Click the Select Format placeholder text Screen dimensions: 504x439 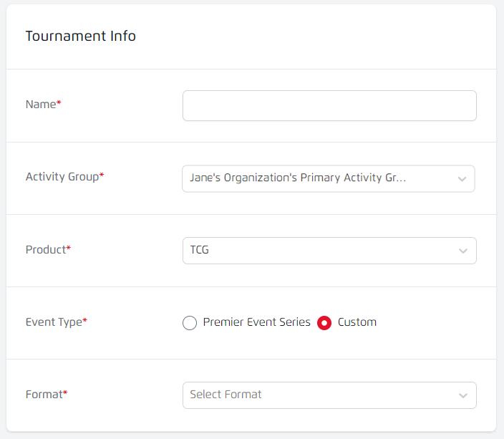click(x=226, y=395)
